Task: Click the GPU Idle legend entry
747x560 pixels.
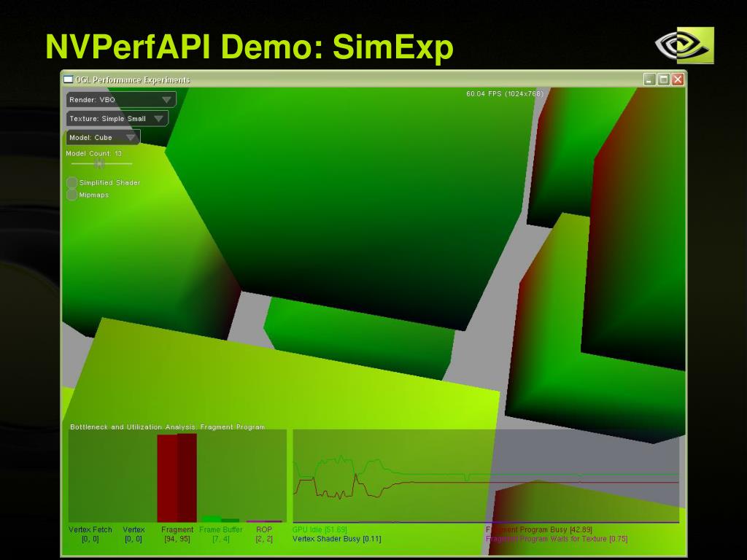Action: [320, 529]
